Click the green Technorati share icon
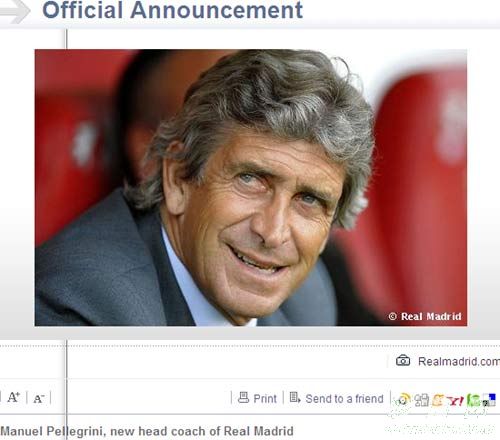Image resolution: width=500 pixels, height=440 pixels. 473,400
